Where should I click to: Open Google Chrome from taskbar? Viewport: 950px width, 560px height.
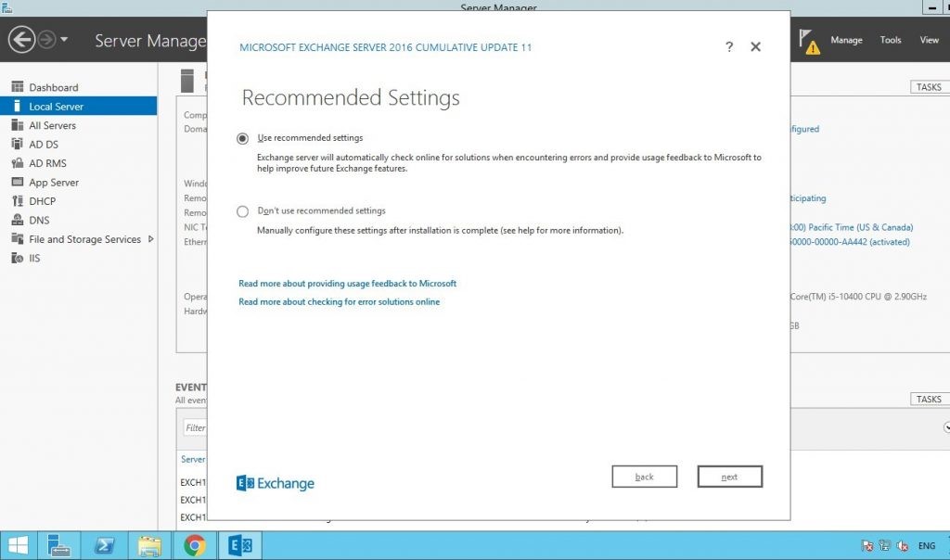(195, 545)
